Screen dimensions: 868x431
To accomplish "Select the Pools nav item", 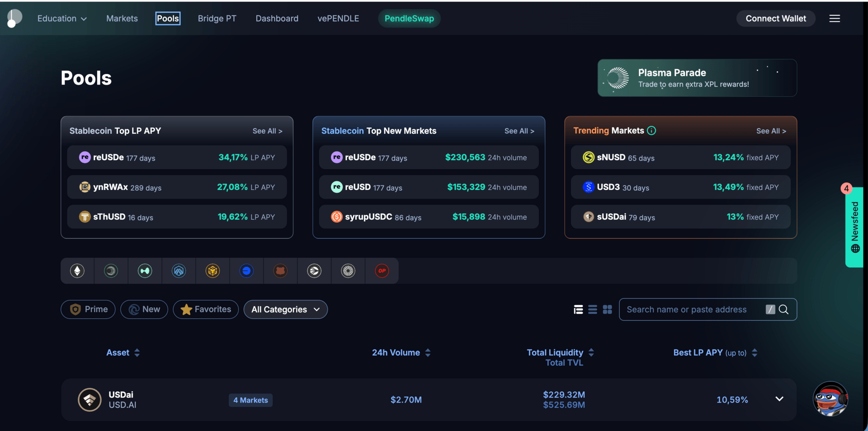I will tap(168, 19).
